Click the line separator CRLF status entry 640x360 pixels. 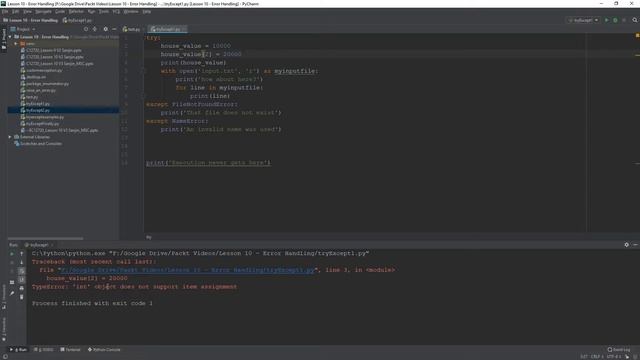click(597, 357)
